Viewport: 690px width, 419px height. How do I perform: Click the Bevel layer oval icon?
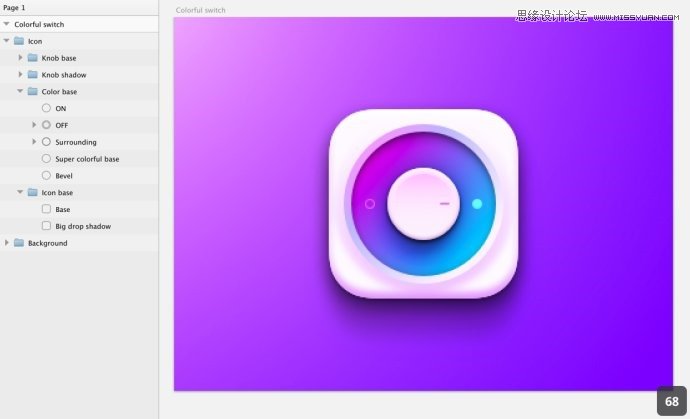(x=46, y=175)
